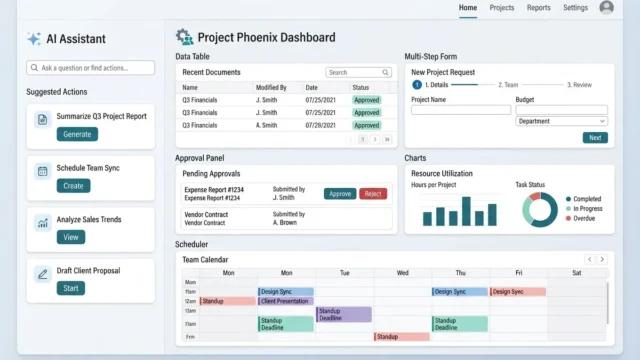This screenshot has height=360, width=640.
Task: Click the Project Name input field
Action: coord(461,110)
